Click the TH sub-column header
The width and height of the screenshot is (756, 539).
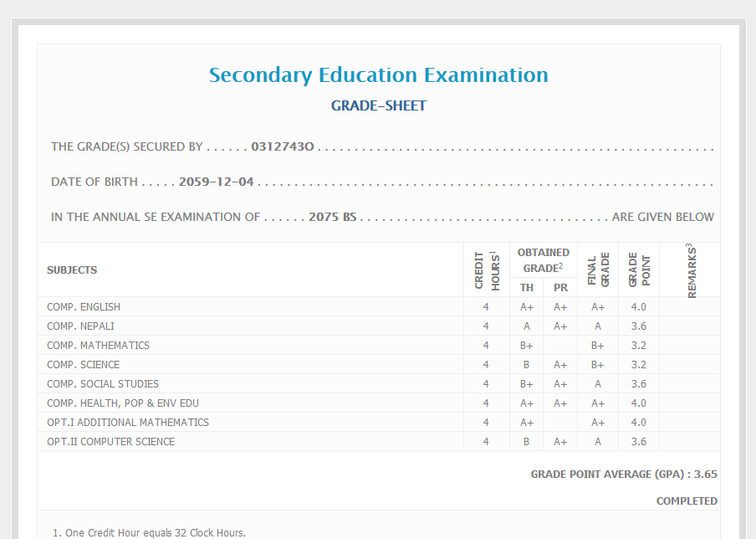(527, 288)
